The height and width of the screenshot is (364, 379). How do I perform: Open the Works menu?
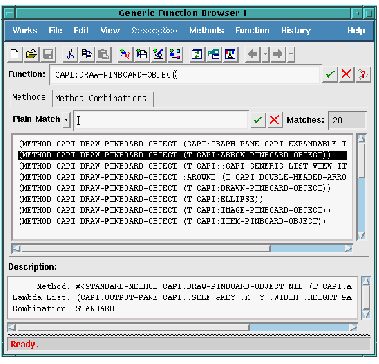[x=25, y=30]
